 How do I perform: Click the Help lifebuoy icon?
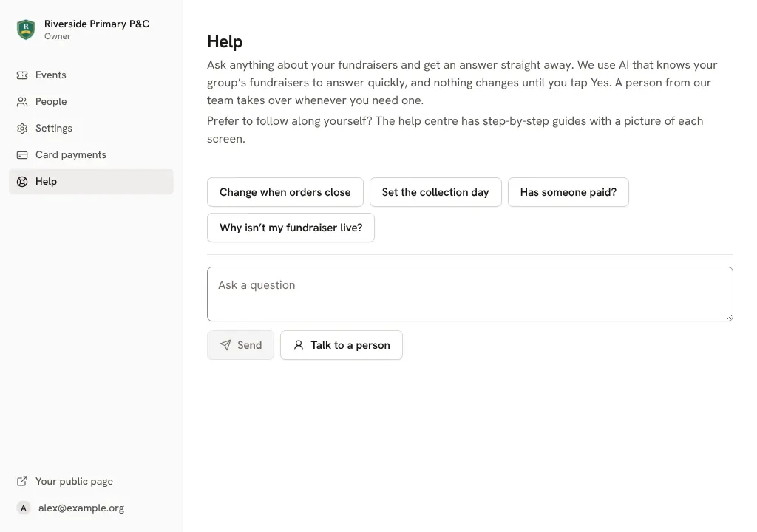22,182
